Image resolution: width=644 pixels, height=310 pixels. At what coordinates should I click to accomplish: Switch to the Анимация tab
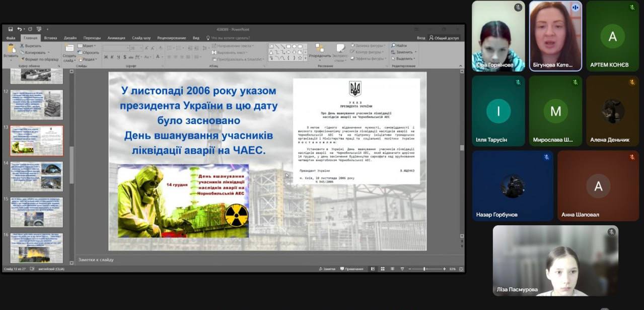(116, 38)
